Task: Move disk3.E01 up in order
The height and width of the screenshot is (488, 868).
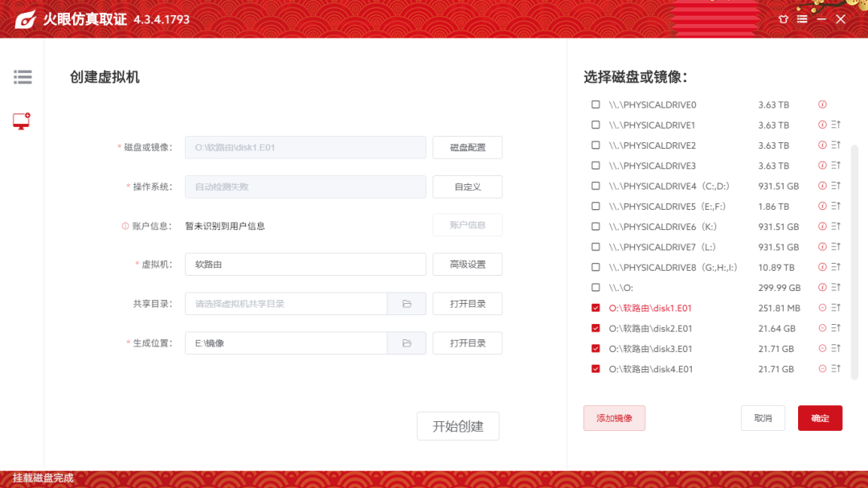Action: pyautogui.click(x=836, y=348)
